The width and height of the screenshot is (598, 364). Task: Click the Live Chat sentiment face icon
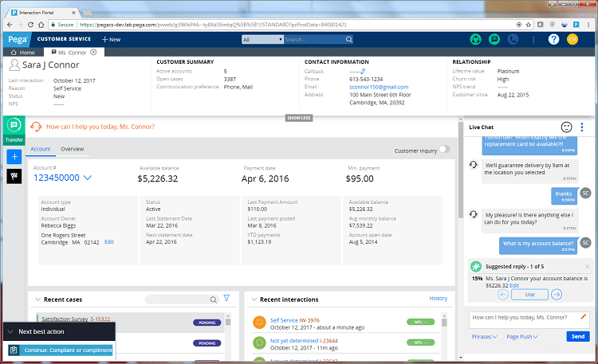[x=566, y=127]
